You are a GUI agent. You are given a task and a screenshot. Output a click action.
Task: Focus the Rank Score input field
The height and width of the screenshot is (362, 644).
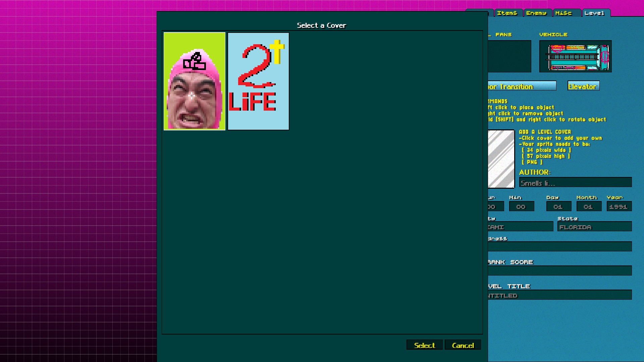pyautogui.click(x=560, y=270)
